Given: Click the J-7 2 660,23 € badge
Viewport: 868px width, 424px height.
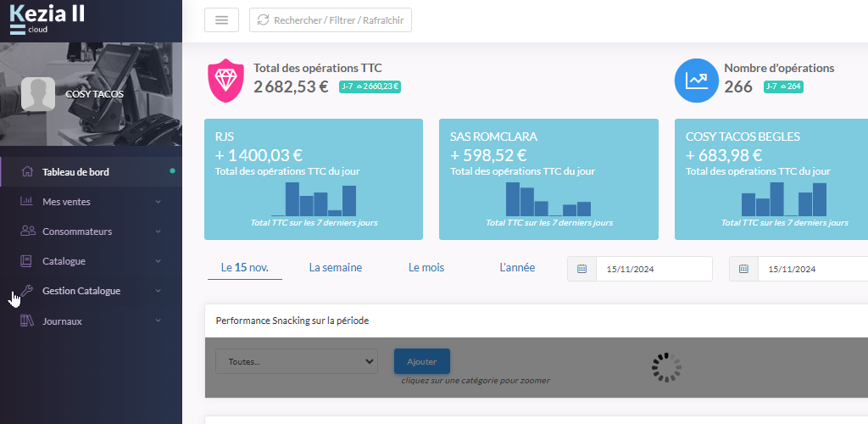Looking at the screenshot, I should 370,86.
